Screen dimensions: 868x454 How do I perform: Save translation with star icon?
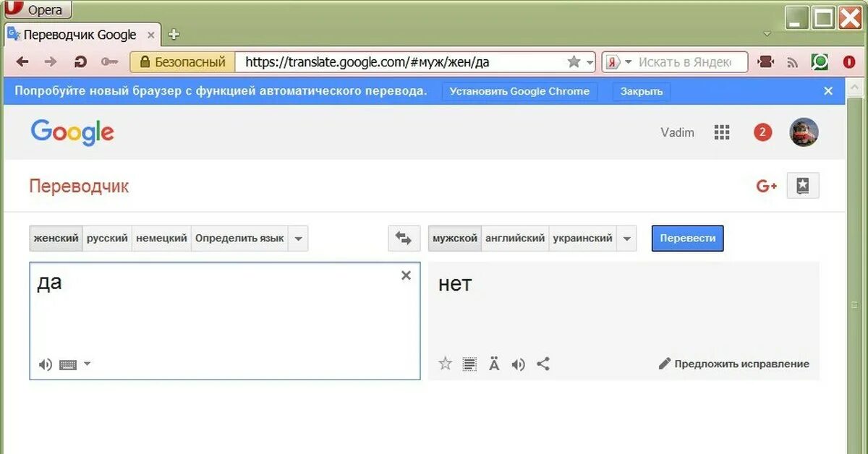tap(446, 364)
